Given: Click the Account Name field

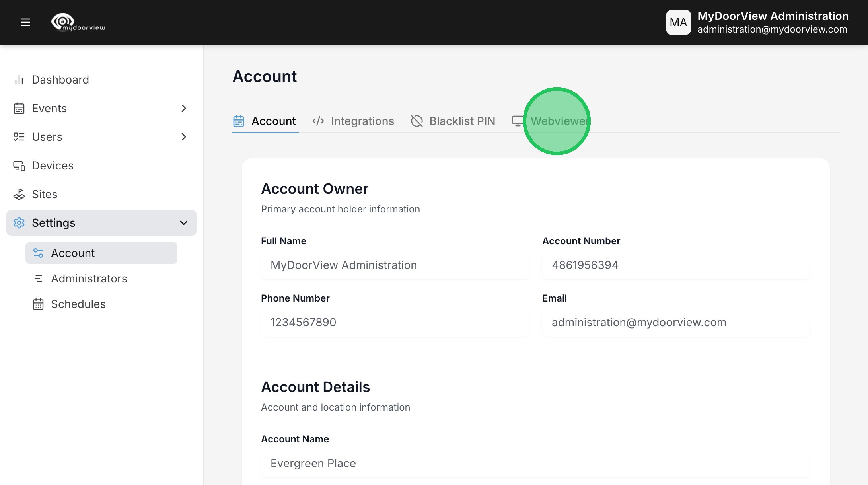Looking at the screenshot, I should [535, 464].
